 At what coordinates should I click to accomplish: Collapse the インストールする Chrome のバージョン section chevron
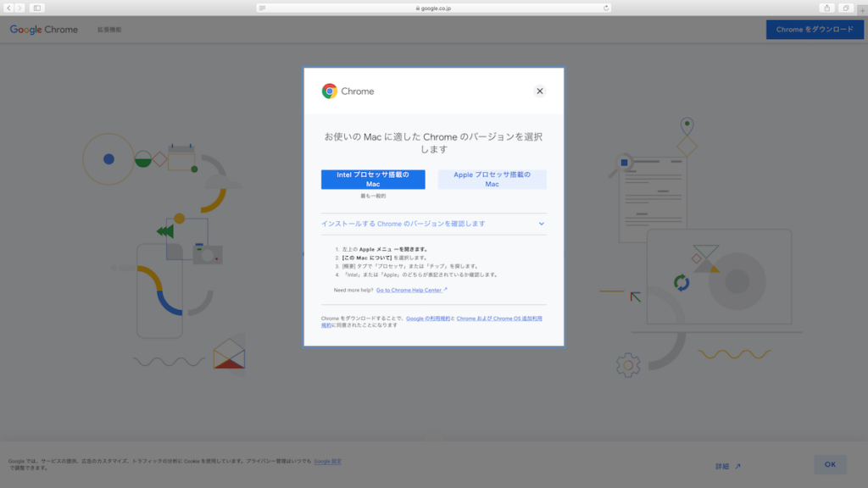click(x=541, y=224)
